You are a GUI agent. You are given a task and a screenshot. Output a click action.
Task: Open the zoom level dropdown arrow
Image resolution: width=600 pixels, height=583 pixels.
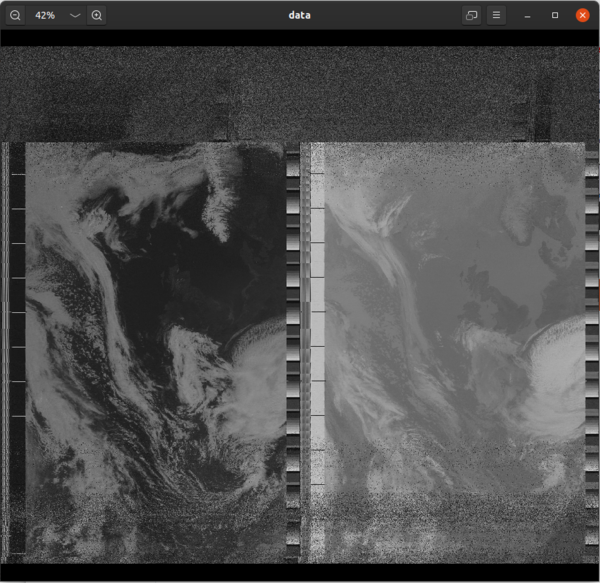pos(75,15)
